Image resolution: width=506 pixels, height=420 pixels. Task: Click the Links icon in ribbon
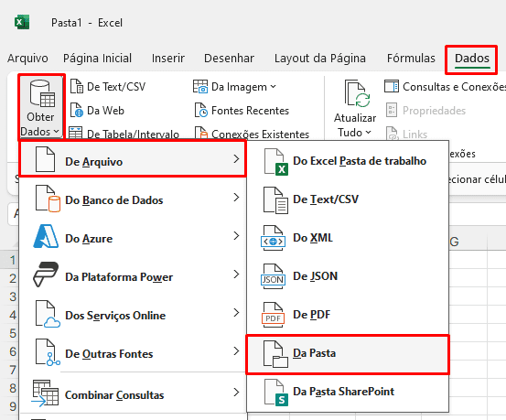tap(393, 134)
